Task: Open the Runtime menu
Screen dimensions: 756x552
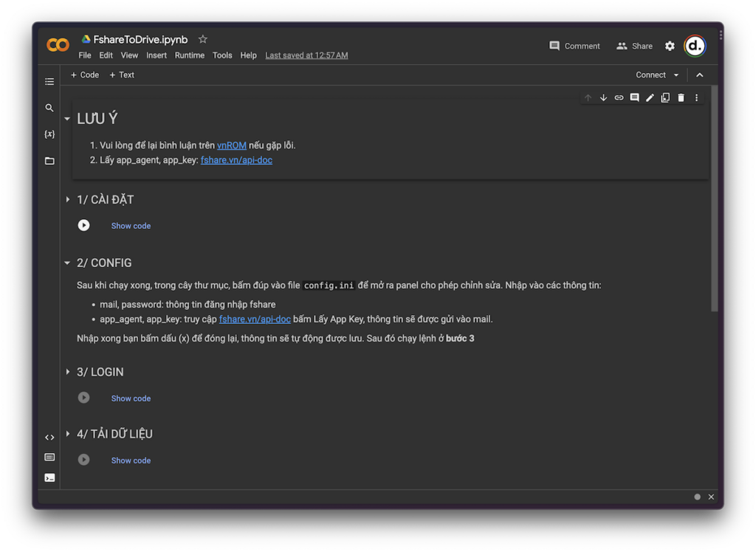Action: [190, 55]
